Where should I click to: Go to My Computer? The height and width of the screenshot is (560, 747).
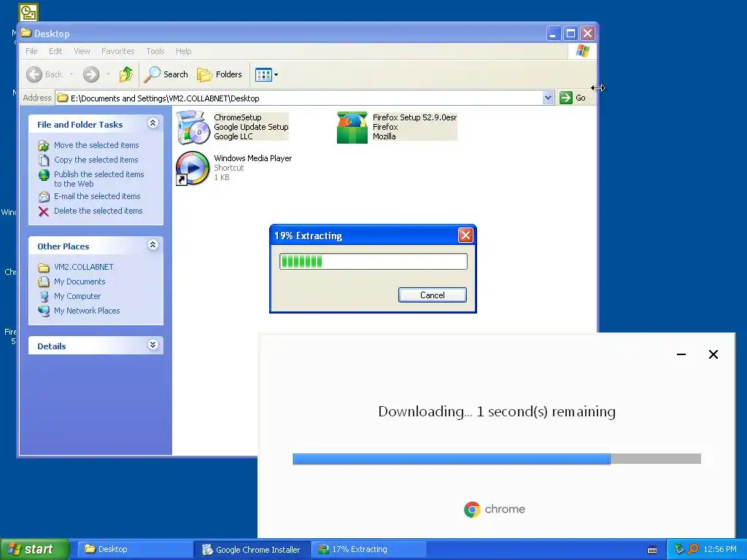click(x=77, y=296)
